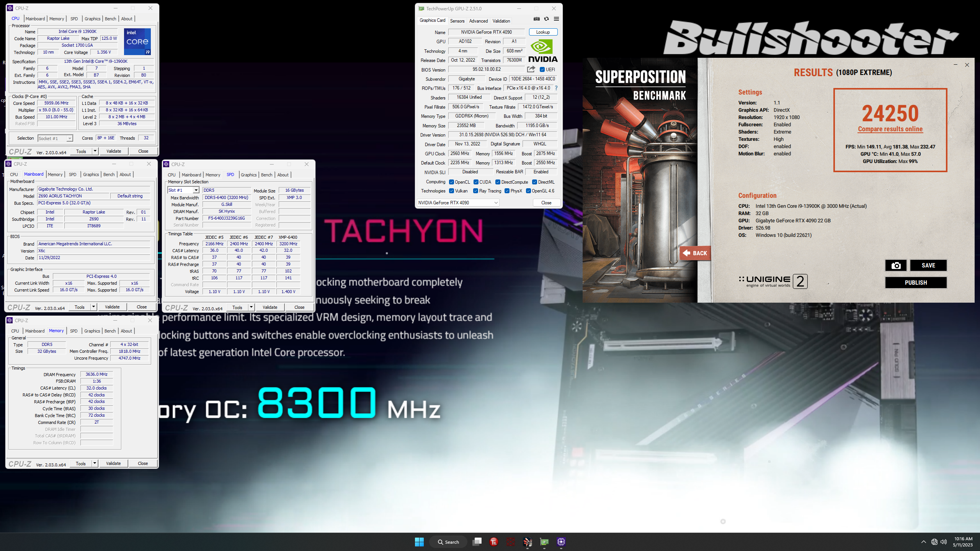Open Graphics tab in CPU-Z Mainboard window
Screen dimensions: 980x551
coord(91,174)
